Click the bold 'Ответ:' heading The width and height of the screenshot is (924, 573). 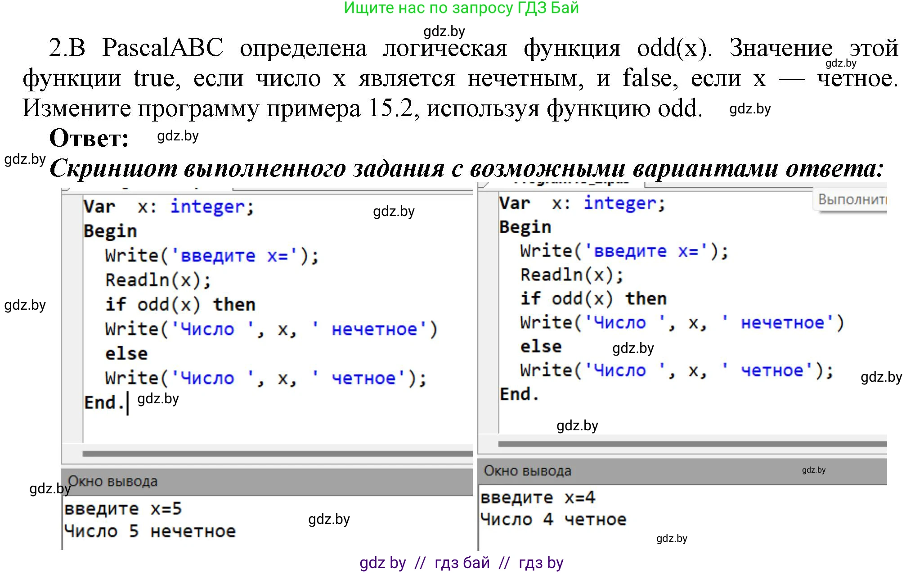[89, 138]
